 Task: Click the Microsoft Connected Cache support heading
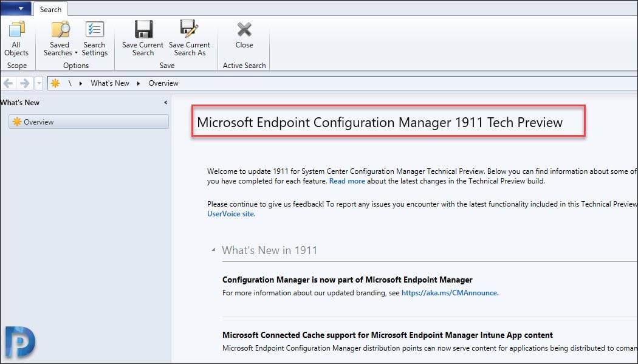click(x=388, y=335)
